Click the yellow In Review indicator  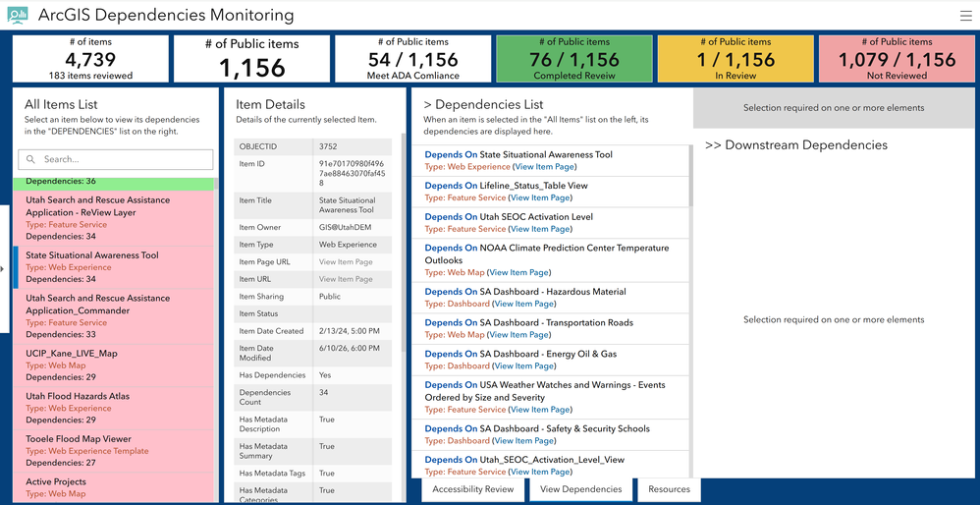click(x=735, y=59)
